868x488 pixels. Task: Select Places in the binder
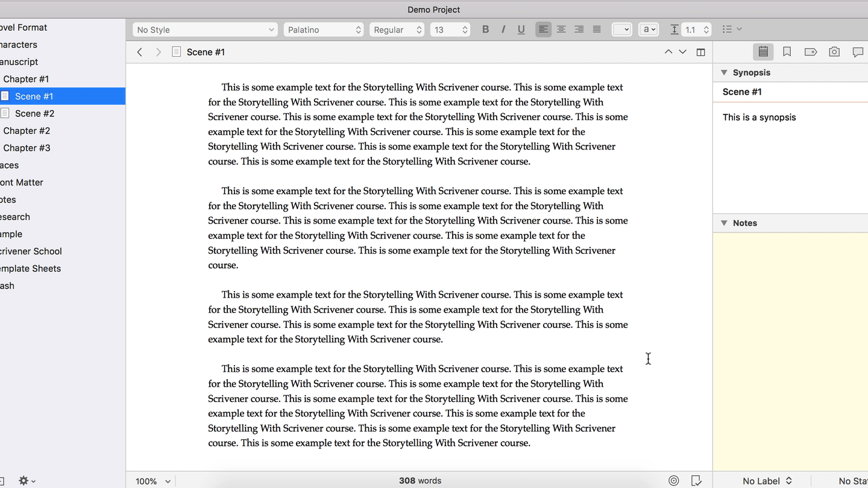pyautogui.click(x=63, y=165)
